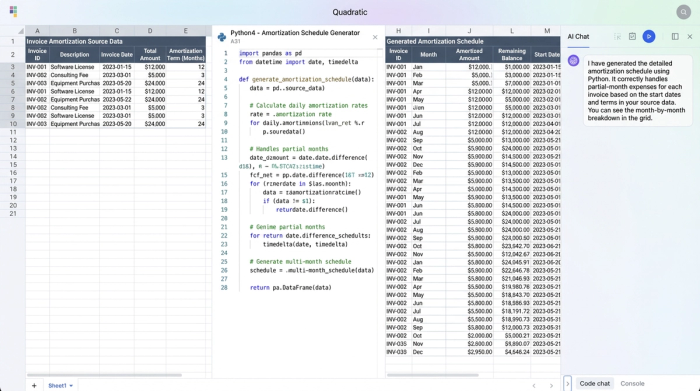Select column C header
The width and height of the screenshot is (700, 391).
tap(117, 31)
